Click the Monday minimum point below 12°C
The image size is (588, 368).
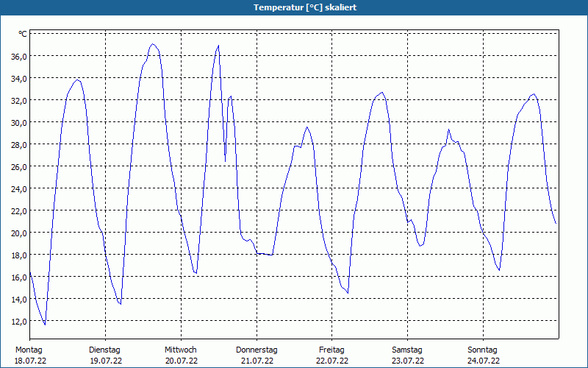tap(45, 325)
